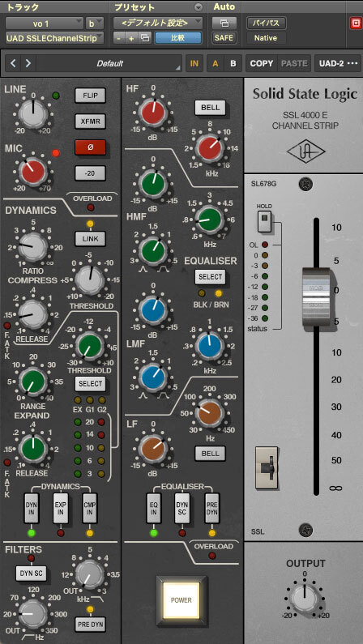The width and height of the screenshot is (363, 644).
Task: Click the equaliser SELECT BLK/BRN button
Action: 211,277
